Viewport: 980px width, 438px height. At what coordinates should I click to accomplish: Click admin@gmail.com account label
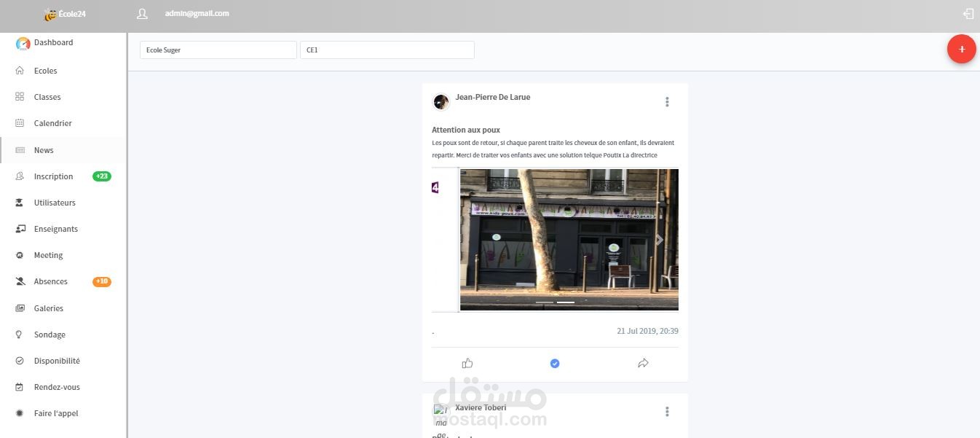[197, 14]
